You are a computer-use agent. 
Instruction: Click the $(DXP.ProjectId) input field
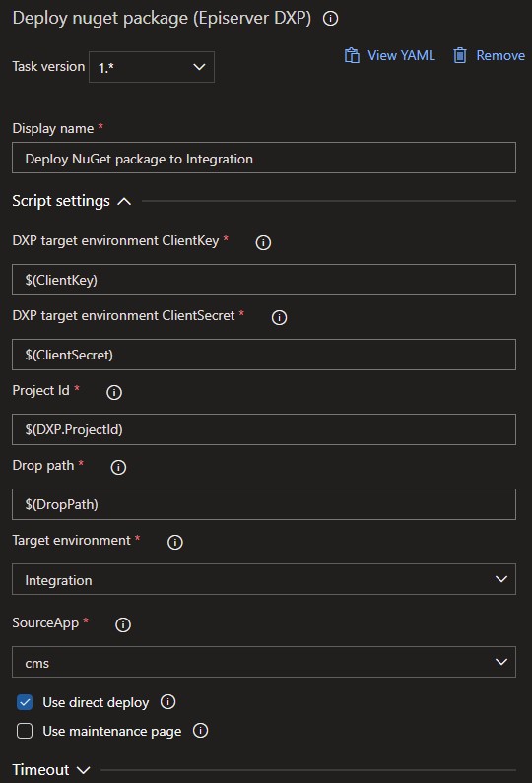pyautogui.click(x=264, y=429)
